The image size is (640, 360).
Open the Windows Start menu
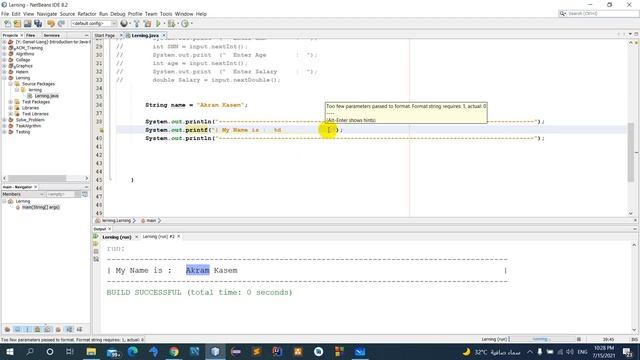(10, 351)
